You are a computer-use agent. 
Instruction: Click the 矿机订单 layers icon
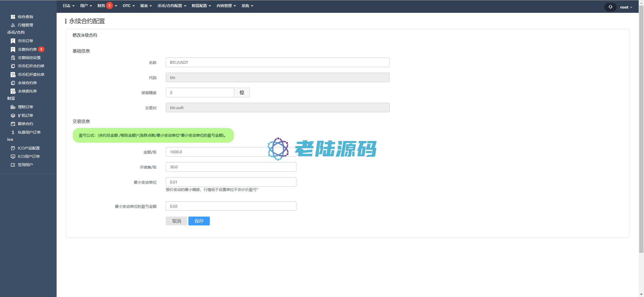pyautogui.click(x=13, y=116)
